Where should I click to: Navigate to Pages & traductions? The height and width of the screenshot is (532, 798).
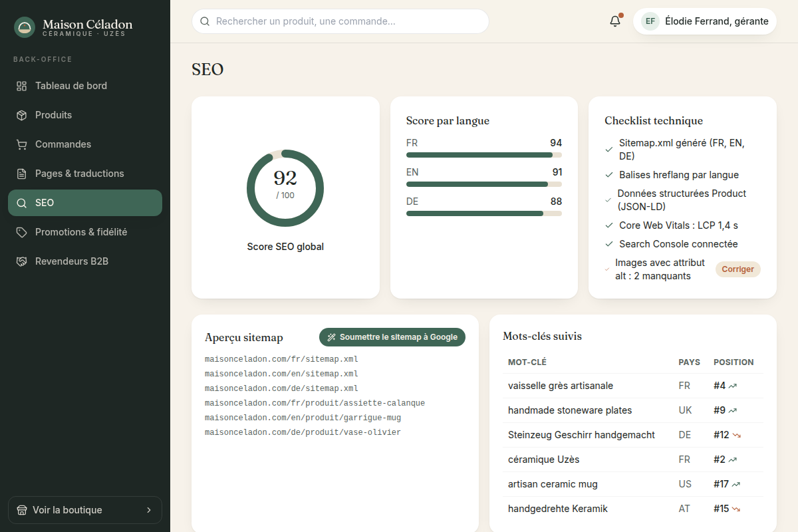[85, 174]
